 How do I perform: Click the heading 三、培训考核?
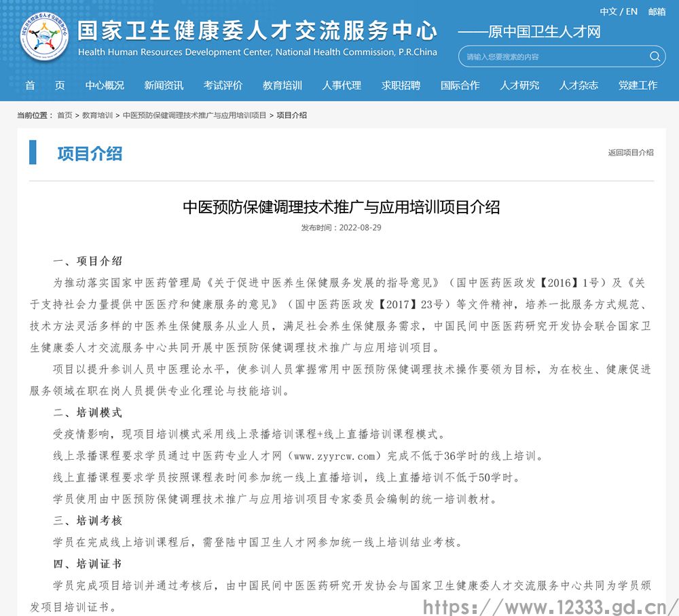tap(88, 520)
